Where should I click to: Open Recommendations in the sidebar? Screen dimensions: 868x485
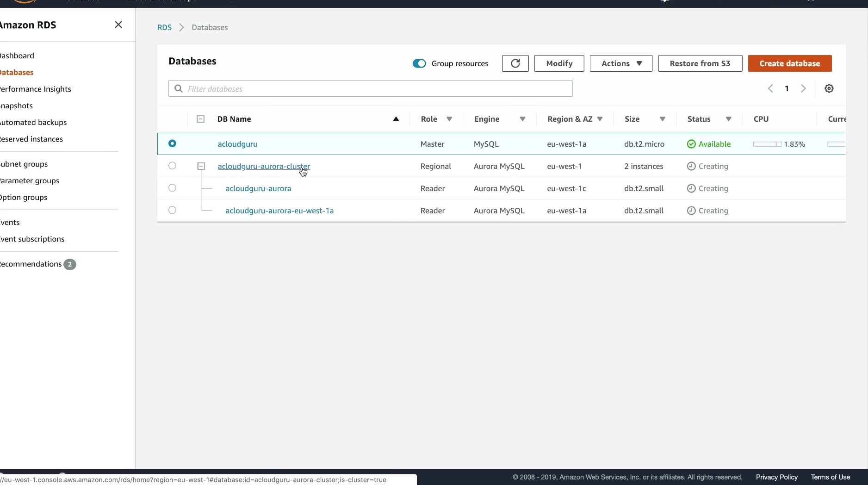click(x=31, y=264)
